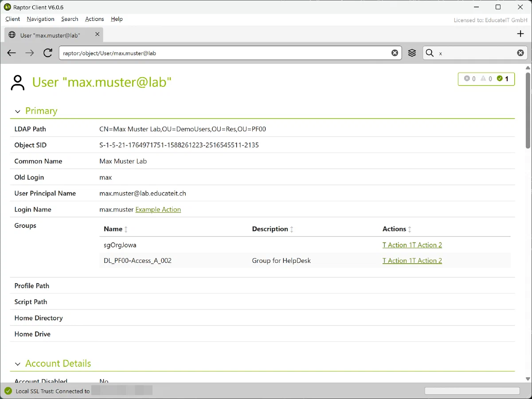Run T Action 2 for DL_PF00-Access_A_002
Image resolution: width=532 pixels, height=399 pixels.
pyautogui.click(x=427, y=261)
